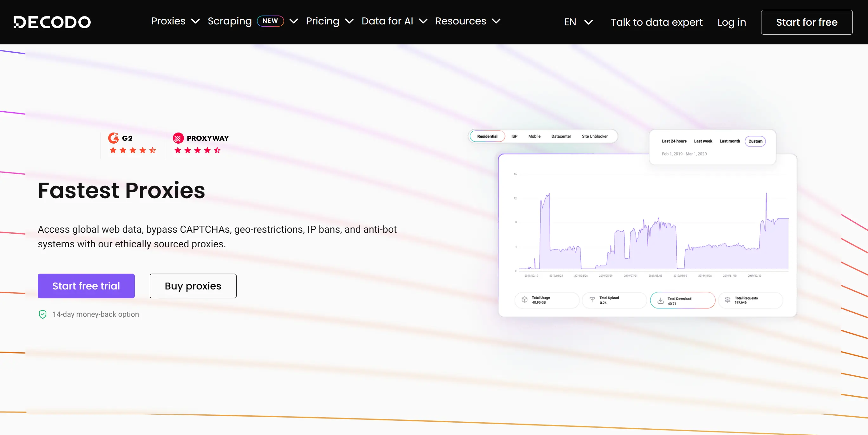The image size is (868, 435).
Task: Open the EN language selector
Action: pos(578,22)
